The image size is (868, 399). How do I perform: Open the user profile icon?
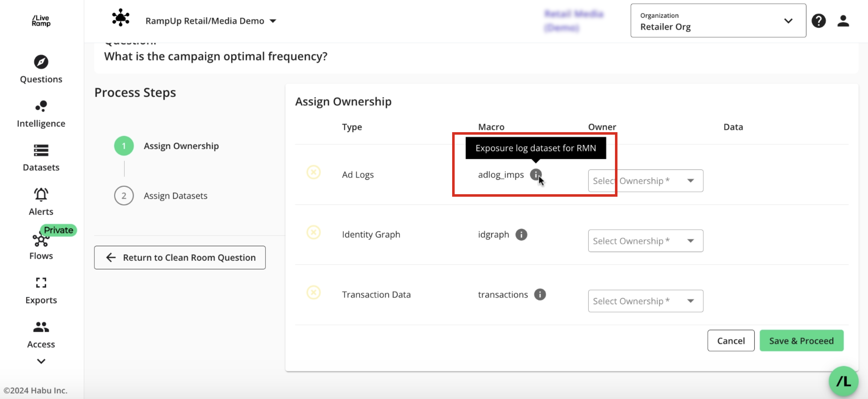(x=843, y=21)
